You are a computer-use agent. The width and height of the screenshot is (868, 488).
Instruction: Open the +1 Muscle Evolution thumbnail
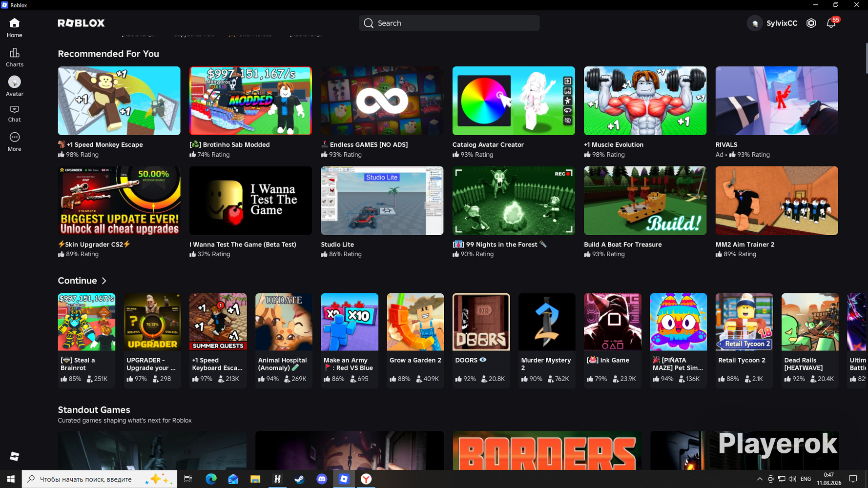[x=645, y=101]
